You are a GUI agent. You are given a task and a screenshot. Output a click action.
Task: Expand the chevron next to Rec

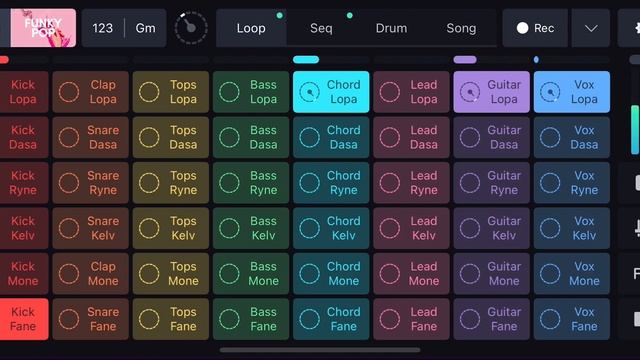591,28
